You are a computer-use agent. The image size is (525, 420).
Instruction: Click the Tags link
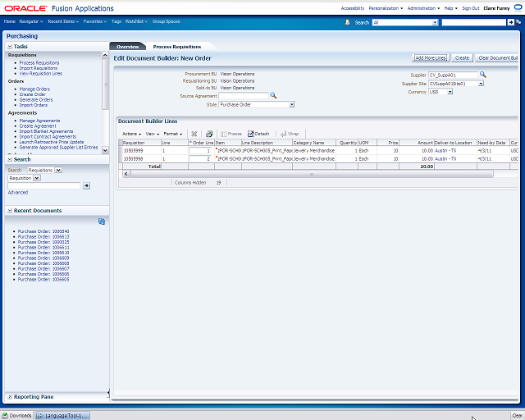[x=116, y=21]
